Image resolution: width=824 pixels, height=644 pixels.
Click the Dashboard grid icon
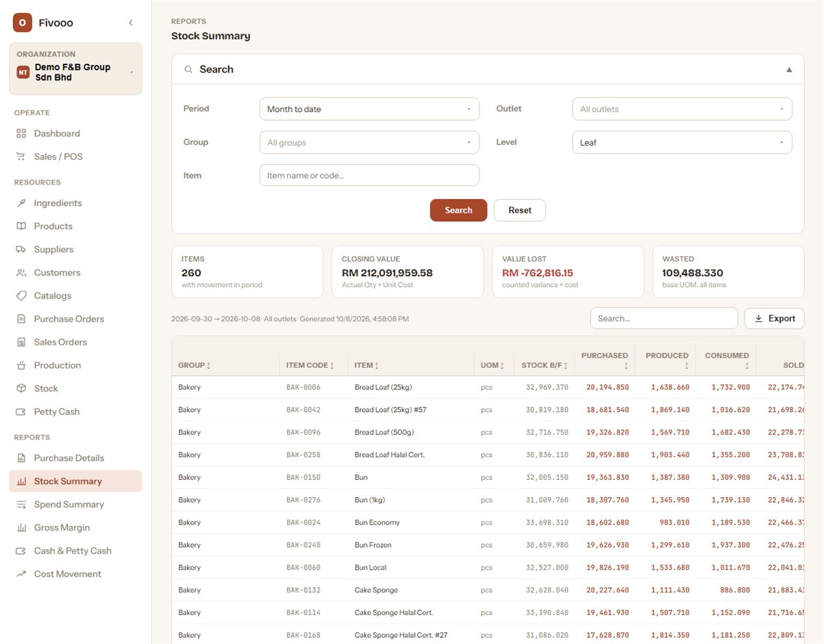21,133
